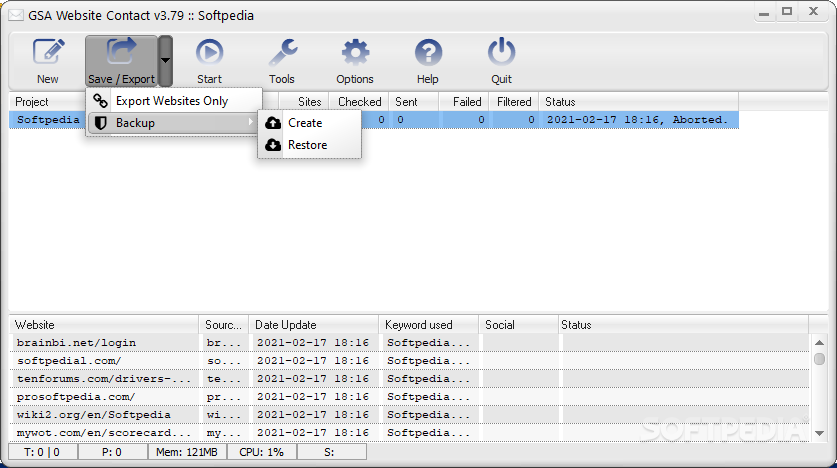Click the 'br...' source cell

(x=224, y=343)
